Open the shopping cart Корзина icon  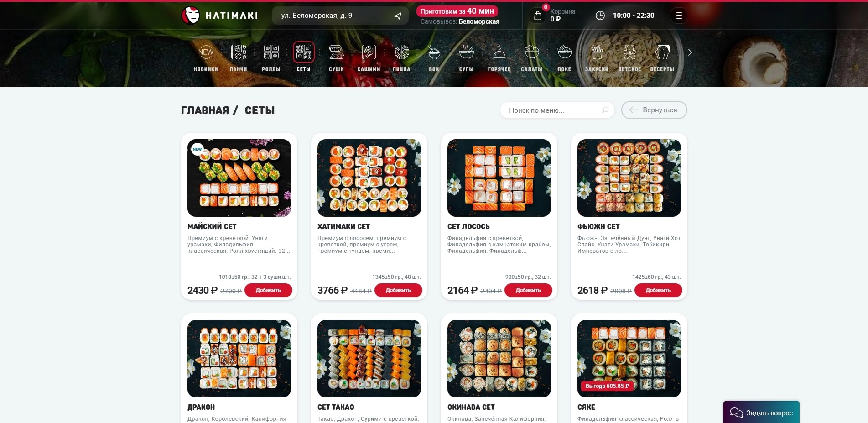tap(538, 16)
